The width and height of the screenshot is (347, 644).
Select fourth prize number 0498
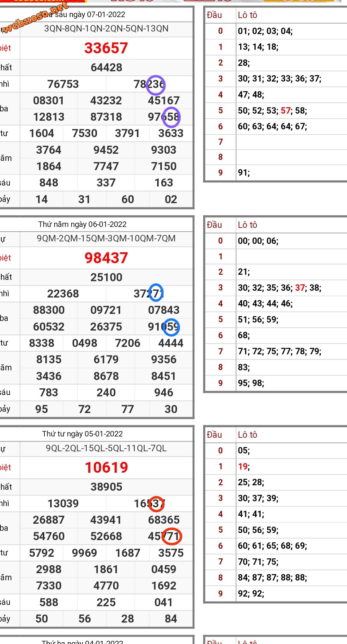point(85,343)
